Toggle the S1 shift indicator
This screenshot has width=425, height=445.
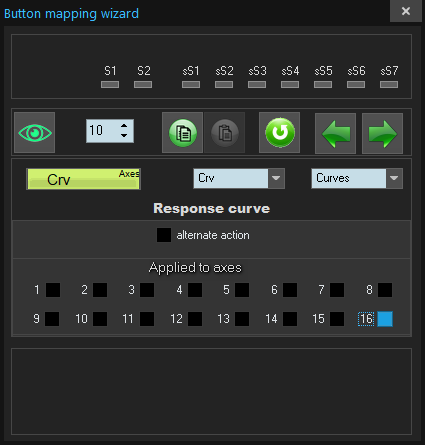point(110,85)
